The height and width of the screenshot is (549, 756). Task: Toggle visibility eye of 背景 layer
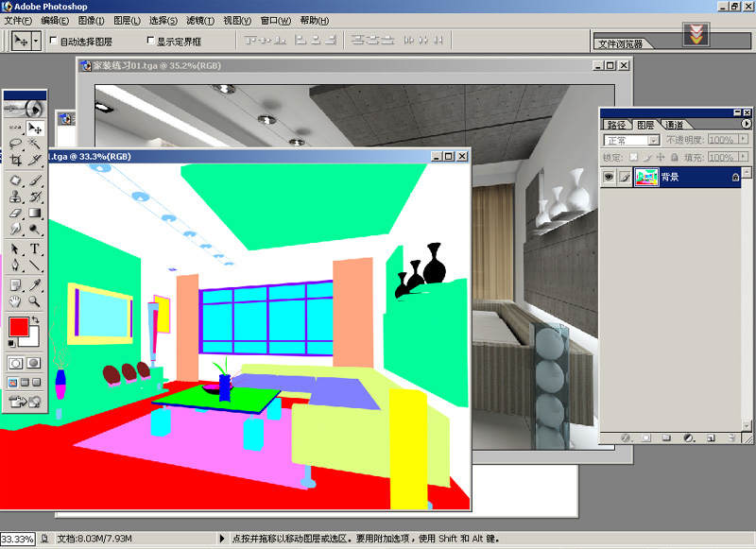click(609, 177)
